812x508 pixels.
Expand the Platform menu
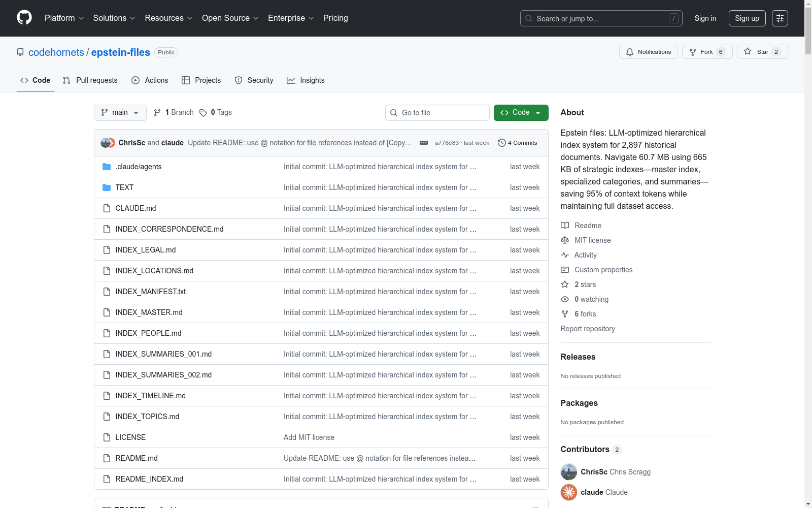click(64, 18)
